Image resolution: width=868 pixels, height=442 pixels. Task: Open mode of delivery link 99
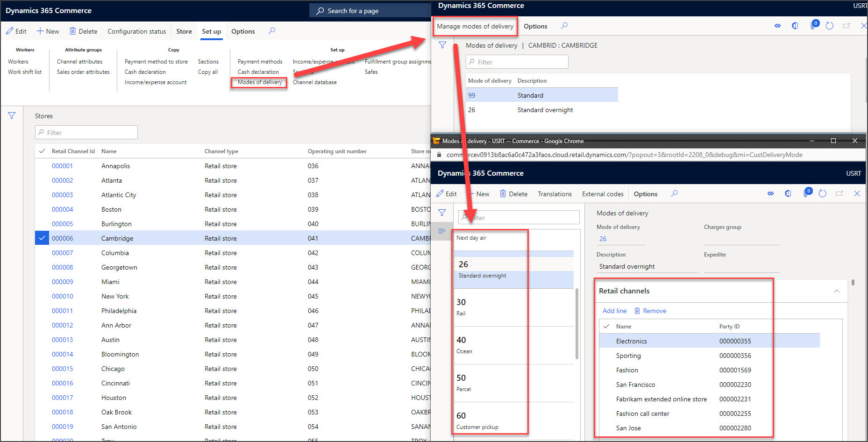tap(471, 95)
